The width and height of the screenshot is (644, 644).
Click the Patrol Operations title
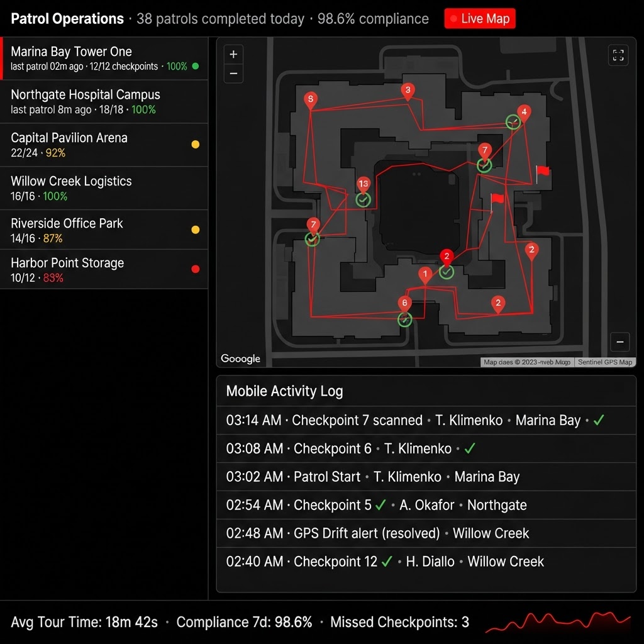(x=67, y=18)
